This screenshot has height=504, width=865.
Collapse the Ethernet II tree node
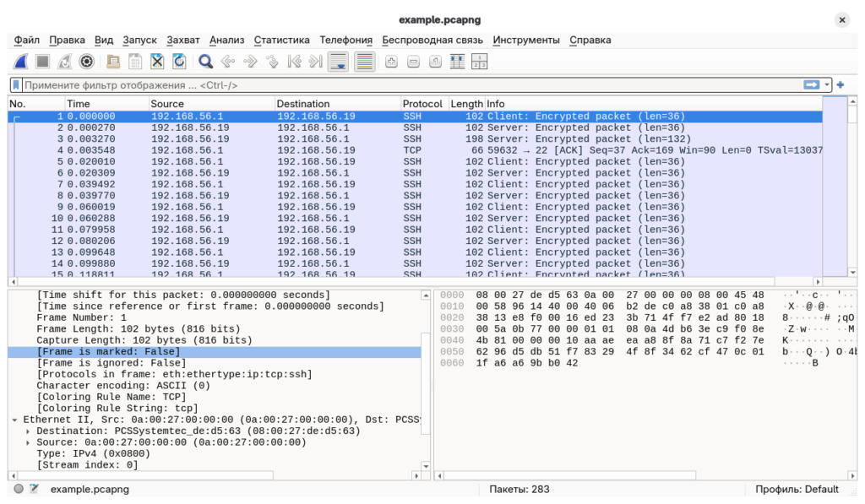coord(15,420)
